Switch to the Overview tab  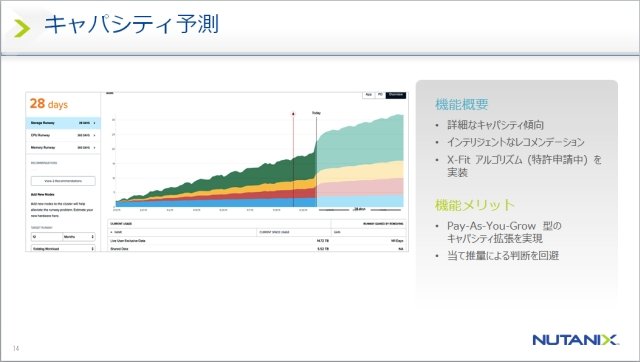point(396,95)
